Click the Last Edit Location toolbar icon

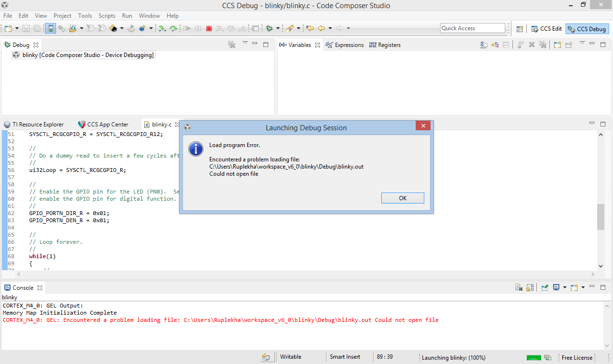pyautogui.click(x=310, y=29)
